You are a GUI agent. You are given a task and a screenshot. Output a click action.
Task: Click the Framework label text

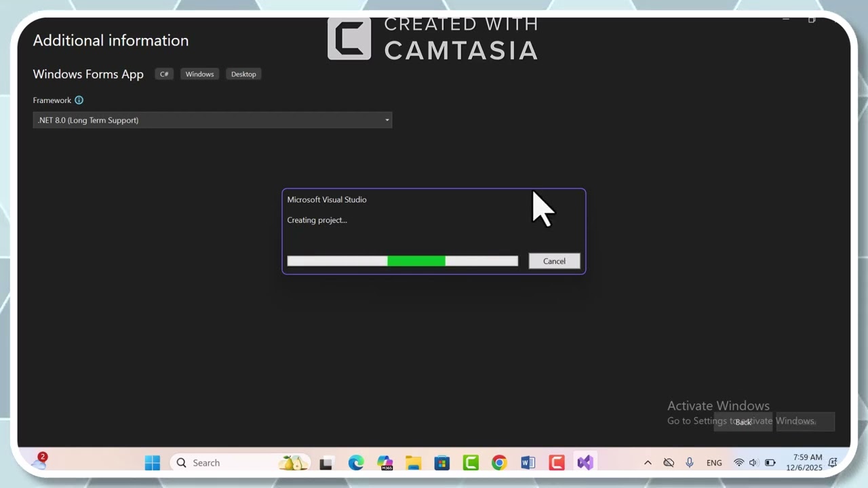(52, 100)
